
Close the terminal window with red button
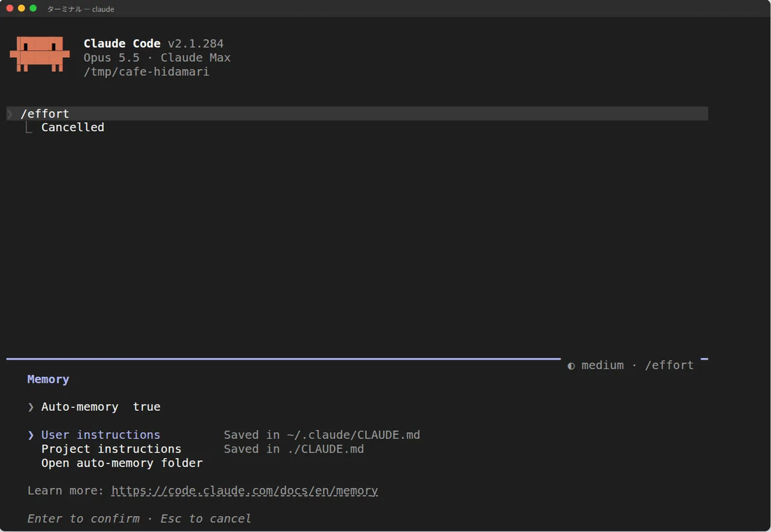10,8
